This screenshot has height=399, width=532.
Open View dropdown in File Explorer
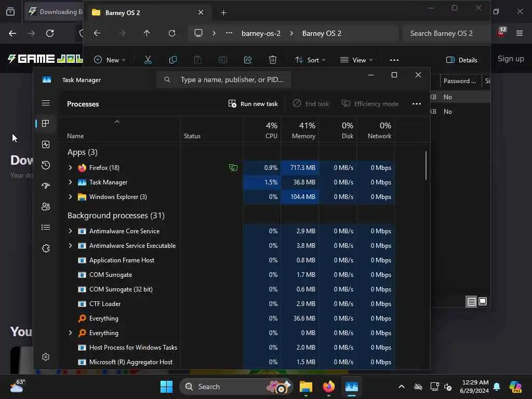pyautogui.click(x=356, y=60)
